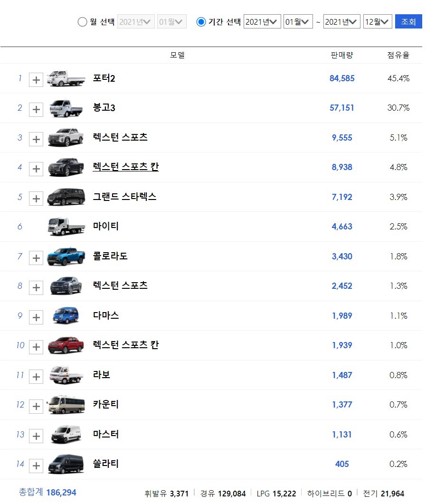Open the period end year dropdown
The width and height of the screenshot is (426, 504).
pyautogui.click(x=341, y=21)
